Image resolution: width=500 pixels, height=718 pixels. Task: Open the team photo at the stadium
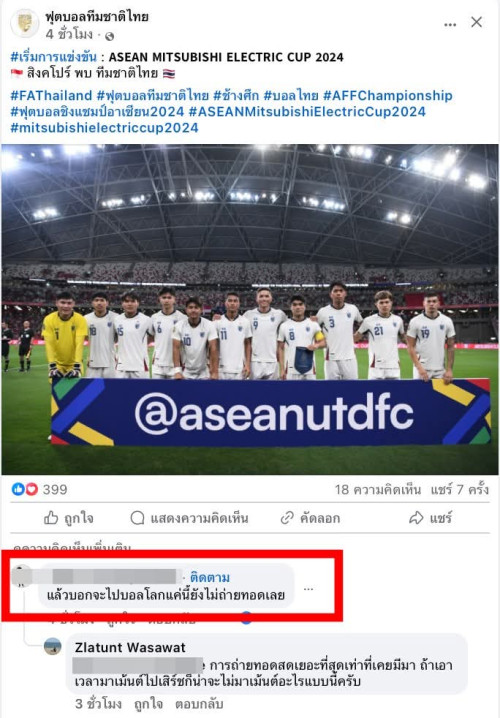(250, 309)
